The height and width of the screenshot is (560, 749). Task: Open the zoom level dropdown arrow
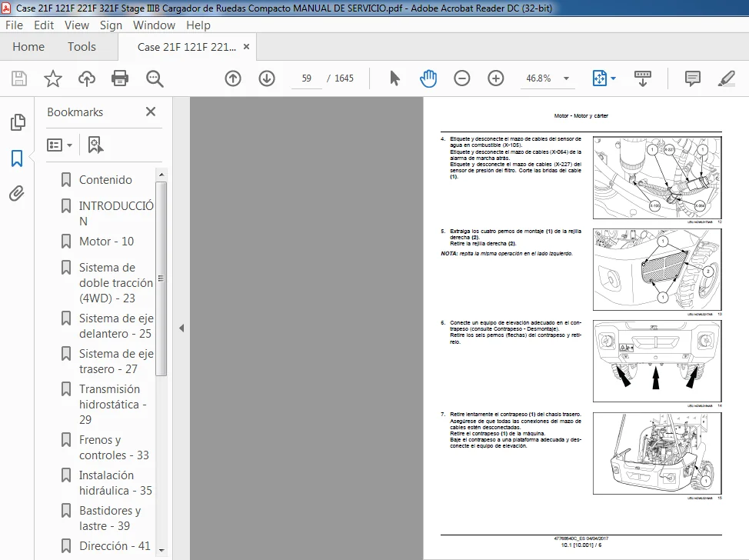coord(567,78)
